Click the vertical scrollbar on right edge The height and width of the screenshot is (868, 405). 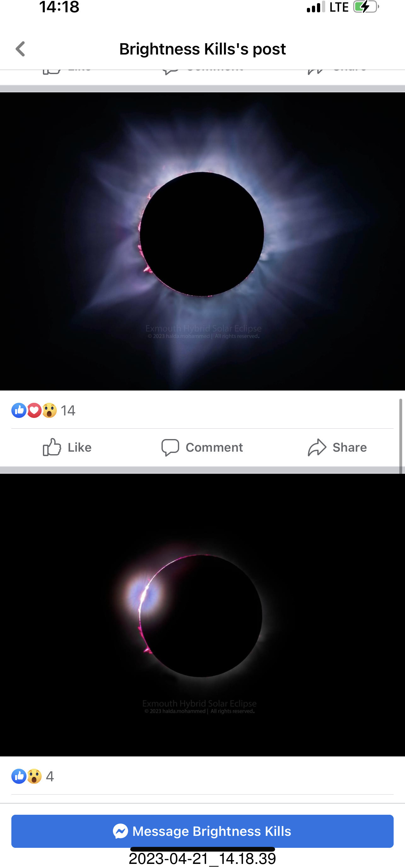pyautogui.click(x=401, y=436)
